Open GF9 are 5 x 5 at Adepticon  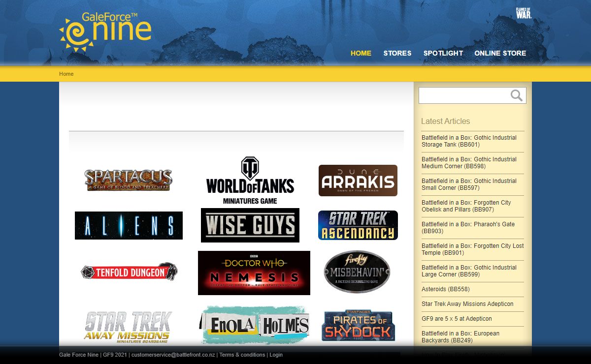click(457, 319)
